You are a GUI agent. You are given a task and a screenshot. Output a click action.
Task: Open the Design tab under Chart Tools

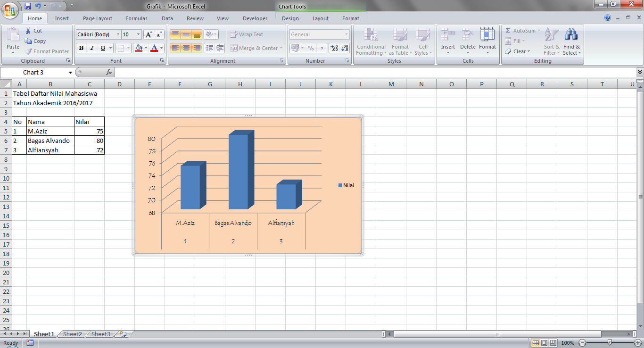coord(290,18)
